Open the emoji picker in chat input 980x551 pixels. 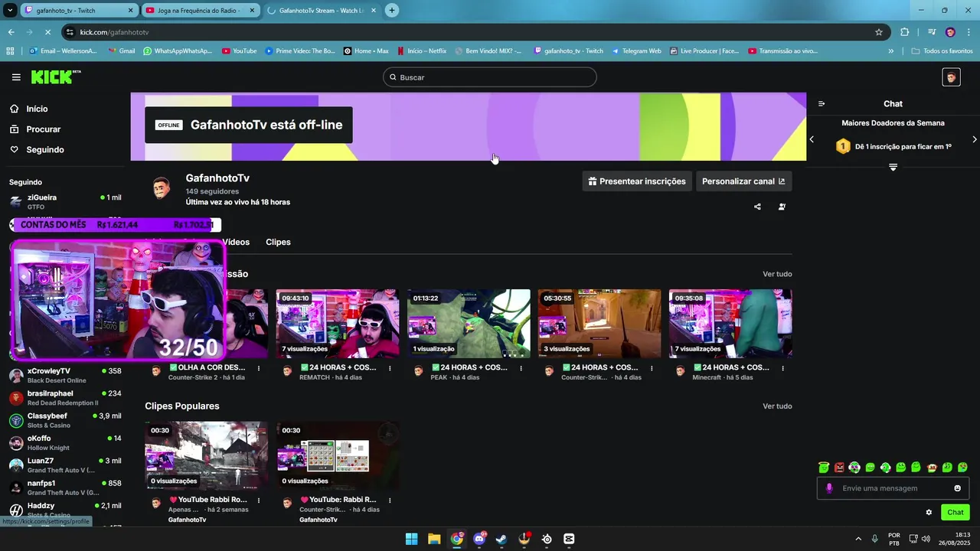pyautogui.click(x=957, y=488)
